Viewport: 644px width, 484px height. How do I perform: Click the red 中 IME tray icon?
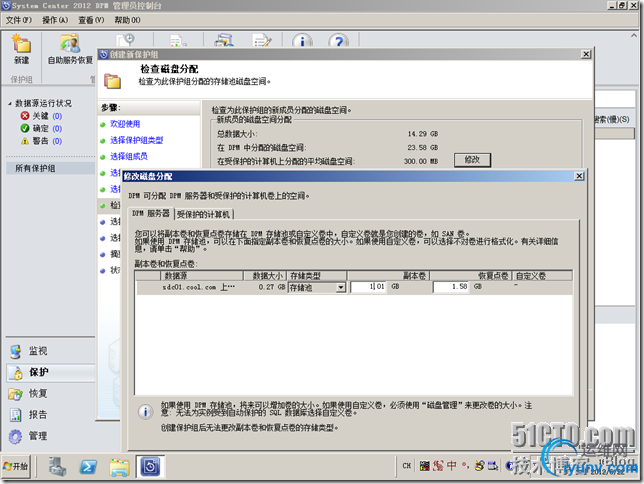452,466
